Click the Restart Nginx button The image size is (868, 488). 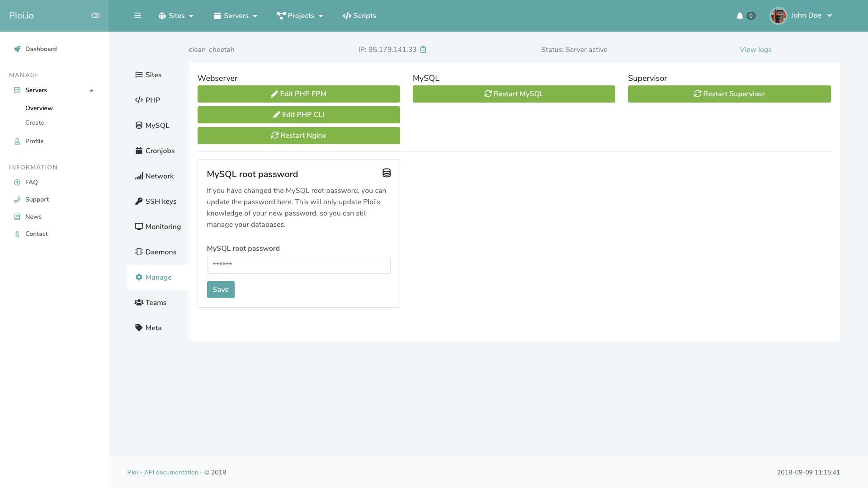pyautogui.click(x=298, y=136)
